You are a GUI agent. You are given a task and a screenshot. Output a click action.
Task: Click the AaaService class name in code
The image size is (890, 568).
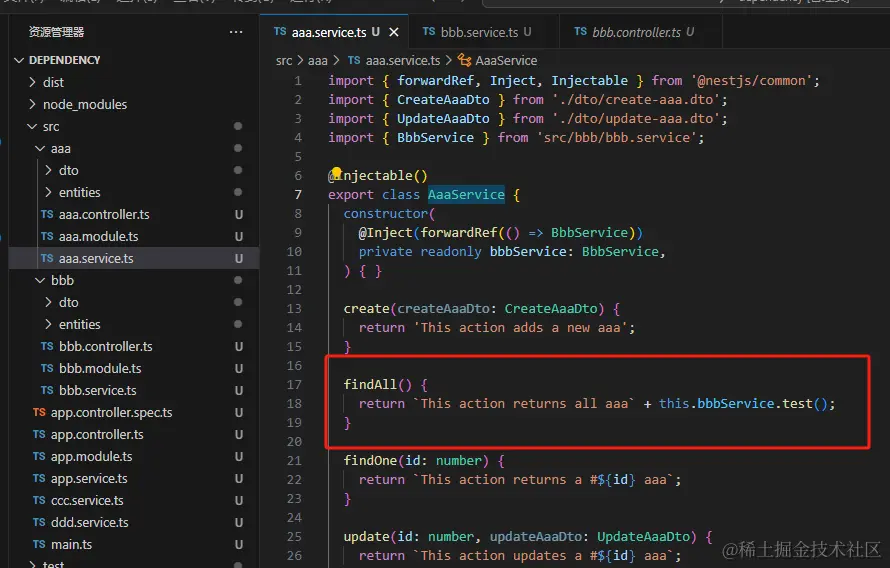pyautogui.click(x=466, y=195)
